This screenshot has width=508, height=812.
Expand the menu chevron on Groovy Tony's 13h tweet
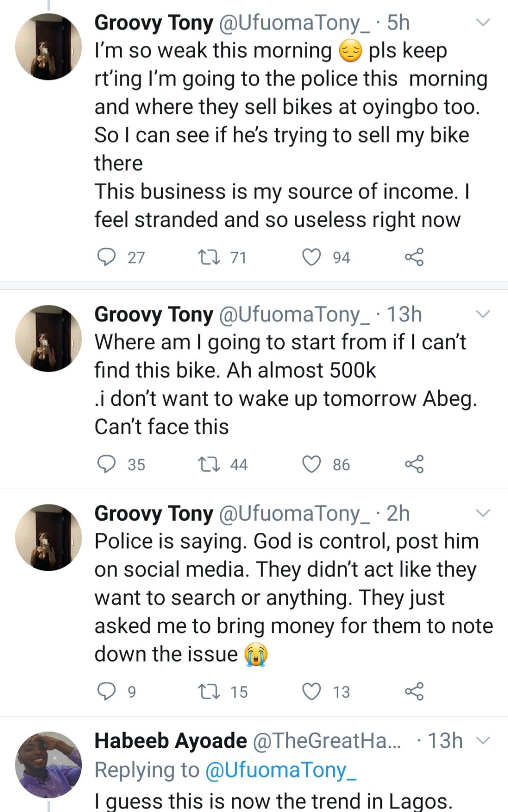pos(482,314)
